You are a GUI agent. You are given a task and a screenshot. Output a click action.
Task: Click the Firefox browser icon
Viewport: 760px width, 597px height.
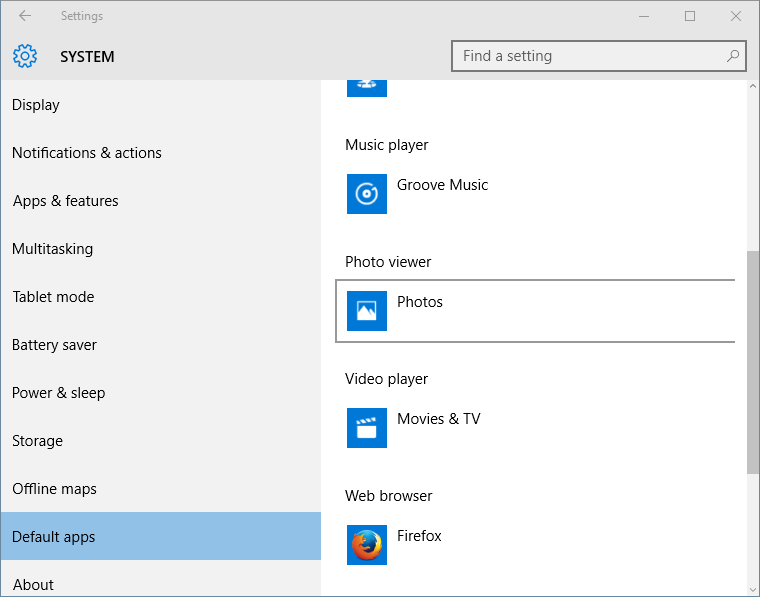point(366,545)
